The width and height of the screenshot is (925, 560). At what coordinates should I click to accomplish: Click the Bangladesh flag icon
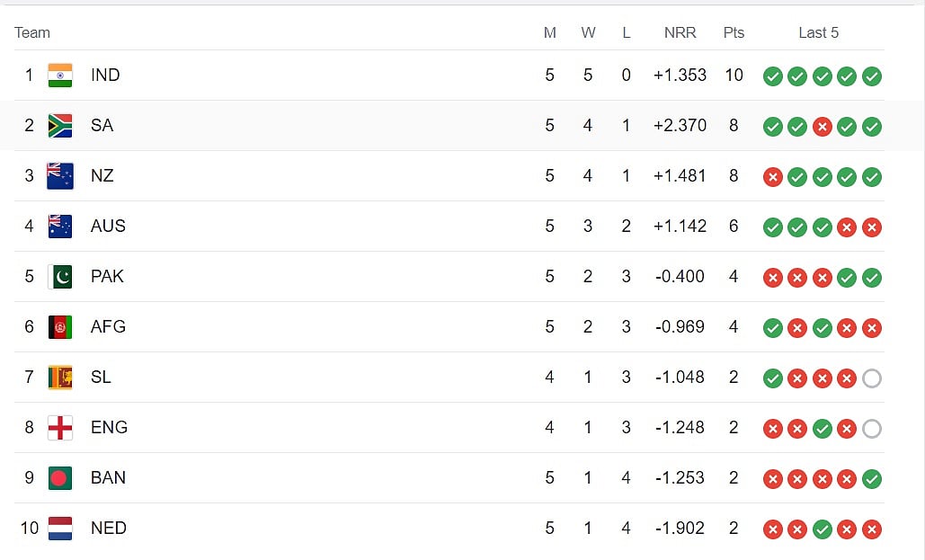point(60,478)
